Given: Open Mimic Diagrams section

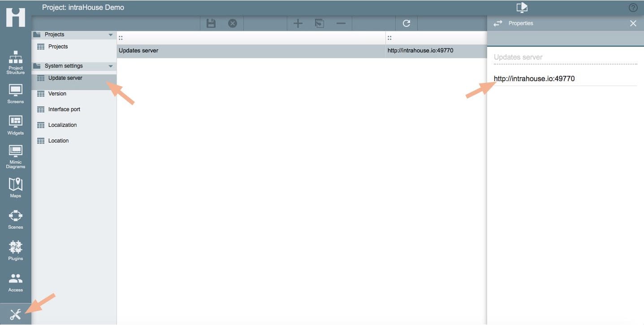Looking at the screenshot, I should tap(16, 157).
